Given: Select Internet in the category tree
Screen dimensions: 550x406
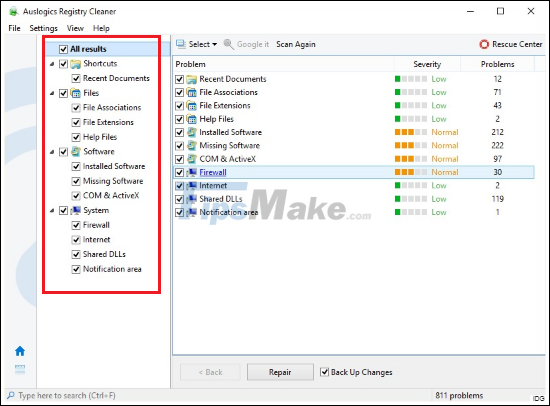Looking at the screenshot, I should 96,240.
